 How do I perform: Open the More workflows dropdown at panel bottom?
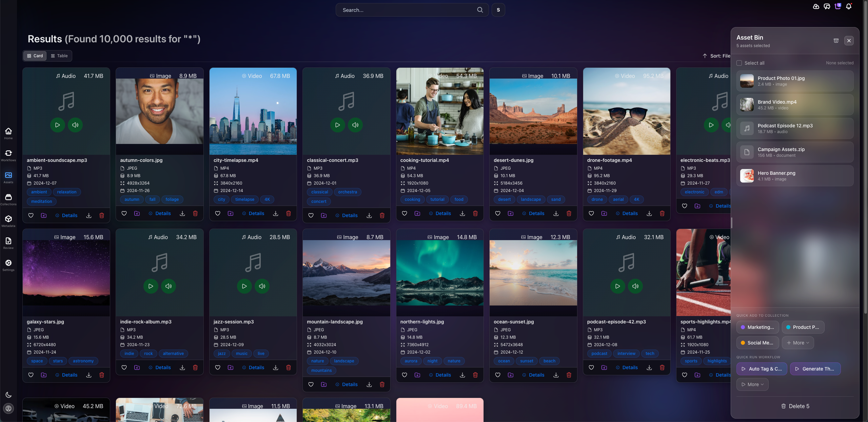pyautogui.click(x=752, y=384)
